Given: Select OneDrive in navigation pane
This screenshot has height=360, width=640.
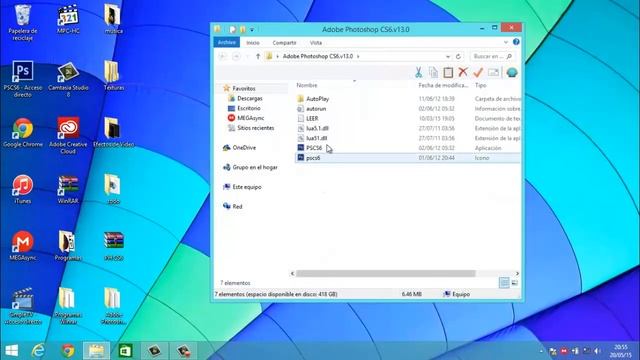Looking at the screenshot, I should point(244,147).
